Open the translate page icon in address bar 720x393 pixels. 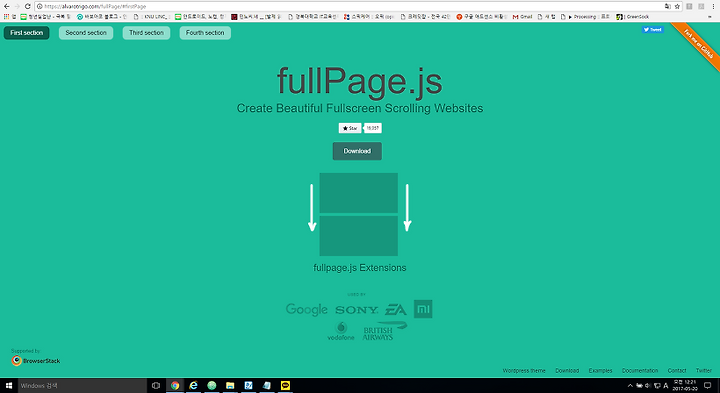(668, 6)
